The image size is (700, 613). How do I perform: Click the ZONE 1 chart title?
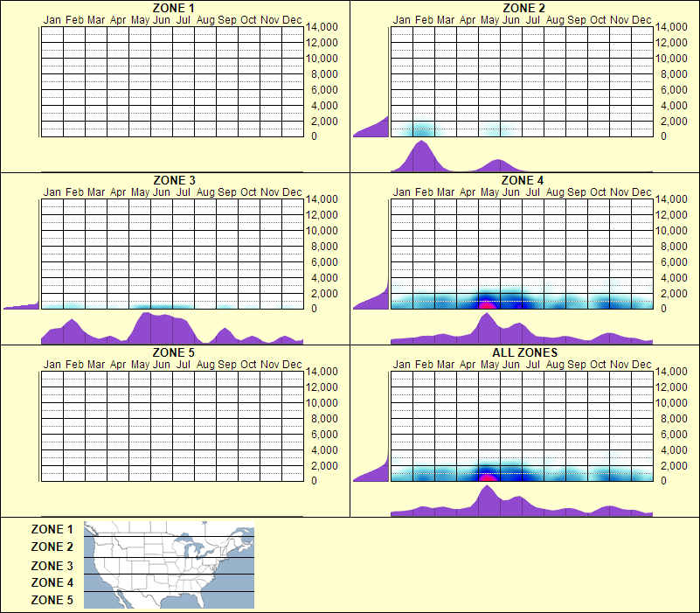tap(174, 8)
